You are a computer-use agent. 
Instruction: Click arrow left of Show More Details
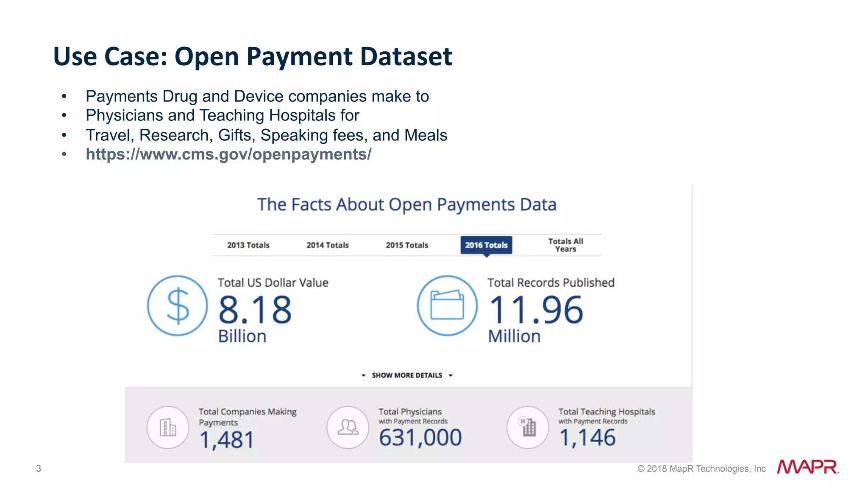(363, 375)
